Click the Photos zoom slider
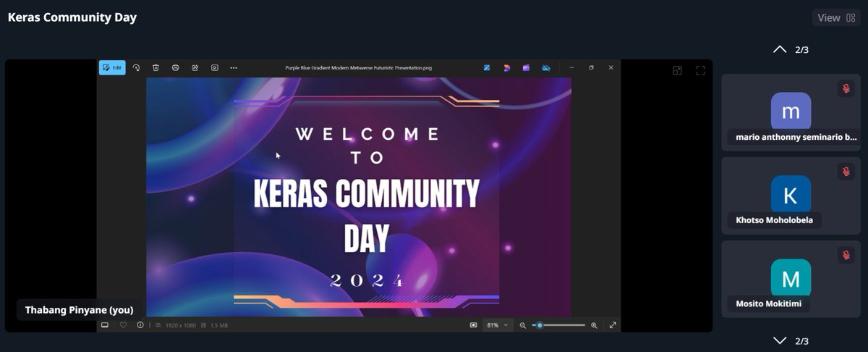The height and width of the screenshot is (352, 868). coord(558,325)
